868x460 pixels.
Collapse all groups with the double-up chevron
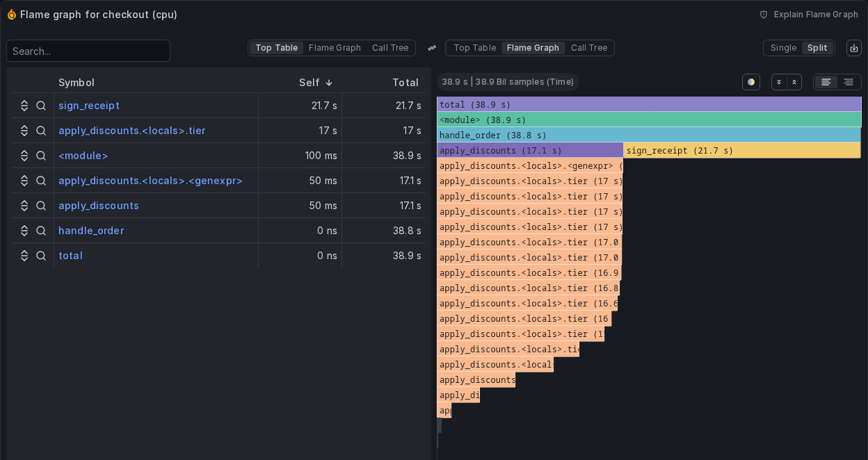794,82
